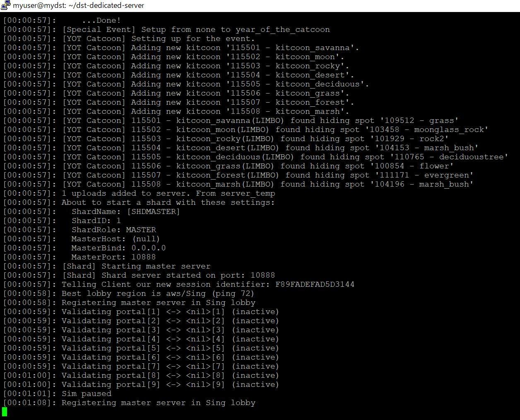Click the 'ShardRole: MASTER' line

coord(79,230)
